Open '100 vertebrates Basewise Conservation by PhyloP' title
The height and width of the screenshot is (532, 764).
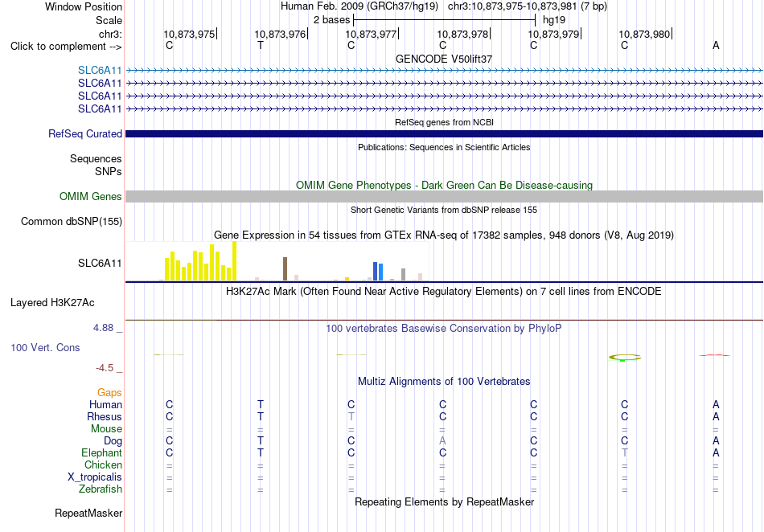click(444, 329)
